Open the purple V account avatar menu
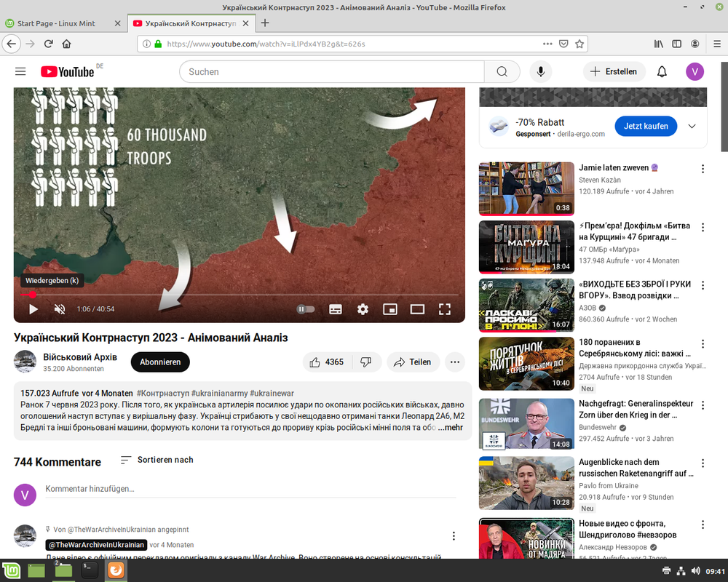This screenshot has width=728, height=582. 695,71
